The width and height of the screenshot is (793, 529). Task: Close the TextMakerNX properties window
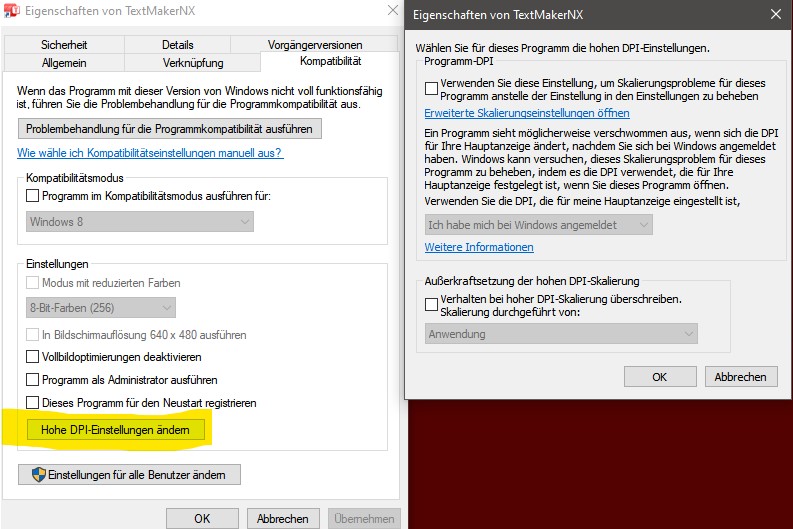[392, 10]
